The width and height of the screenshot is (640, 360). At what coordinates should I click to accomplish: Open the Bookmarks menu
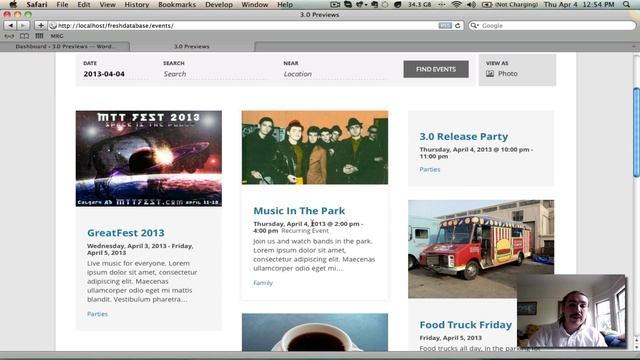177,4
